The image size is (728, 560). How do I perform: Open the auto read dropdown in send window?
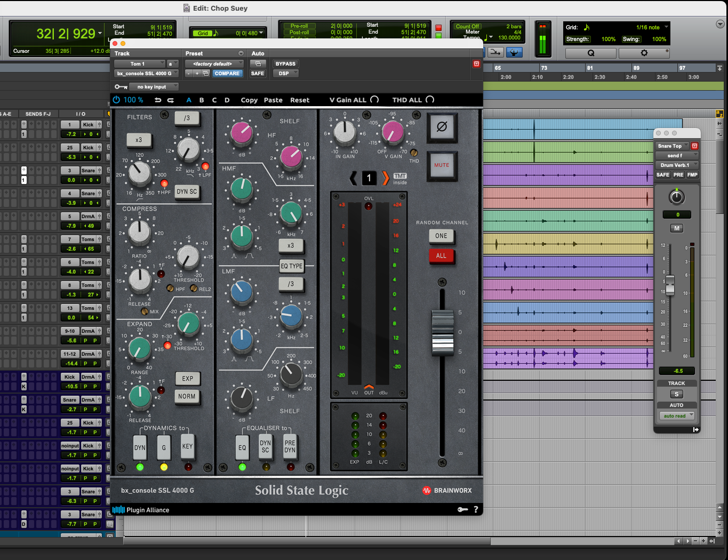[x=676, y=415]
